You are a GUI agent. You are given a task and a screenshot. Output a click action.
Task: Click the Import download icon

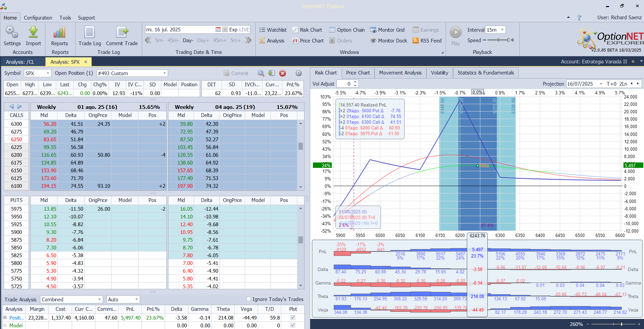(x=33, y=33)
